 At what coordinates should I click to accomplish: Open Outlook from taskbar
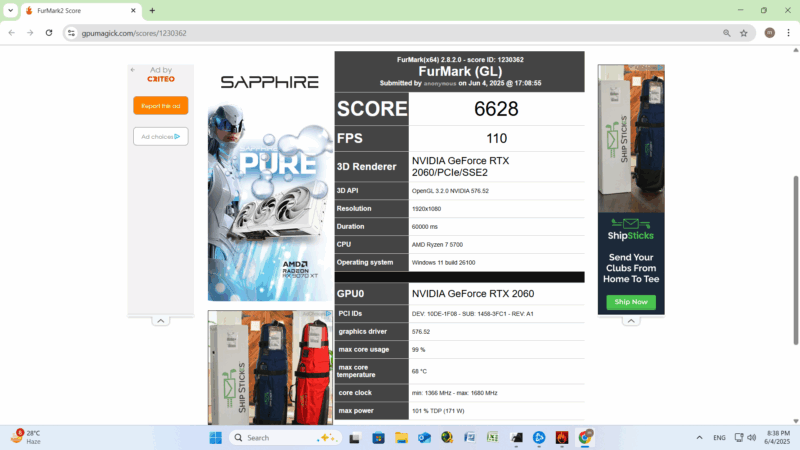click(x=424, y=438)
